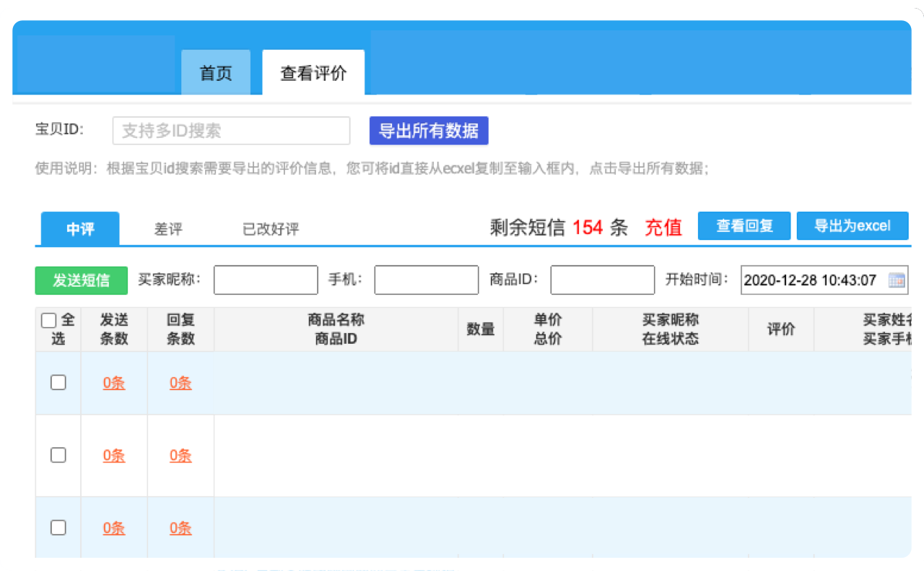Click the 使用说明 instruction text
924x578 pixels.
click(x=372, y=168)
